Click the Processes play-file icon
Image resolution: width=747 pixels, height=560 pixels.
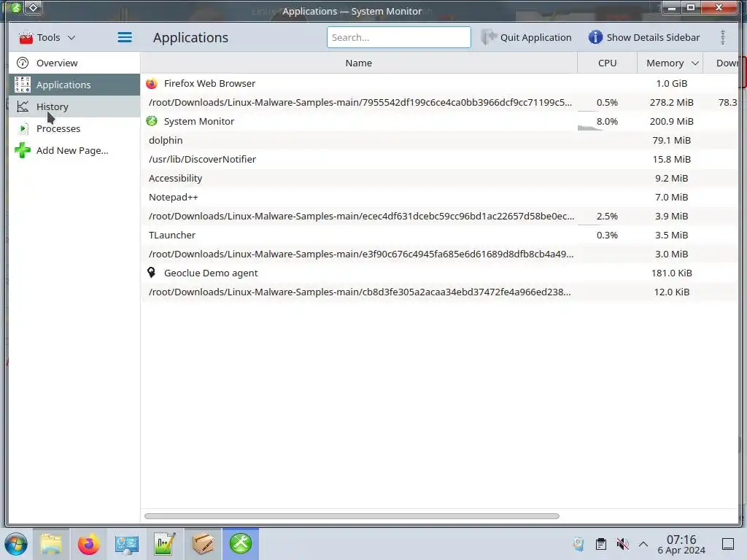[23, 128]
